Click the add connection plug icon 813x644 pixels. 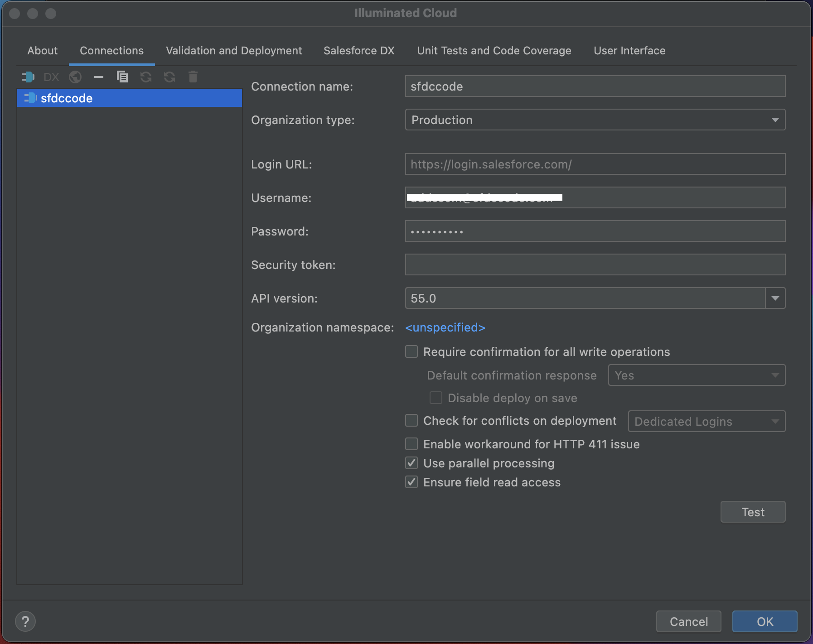pyautogui.click(x=28, y=77)
